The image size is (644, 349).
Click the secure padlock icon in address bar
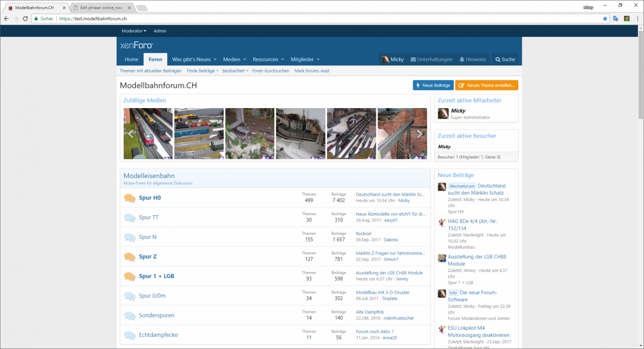pyautogui.click(x=36, y=19)
